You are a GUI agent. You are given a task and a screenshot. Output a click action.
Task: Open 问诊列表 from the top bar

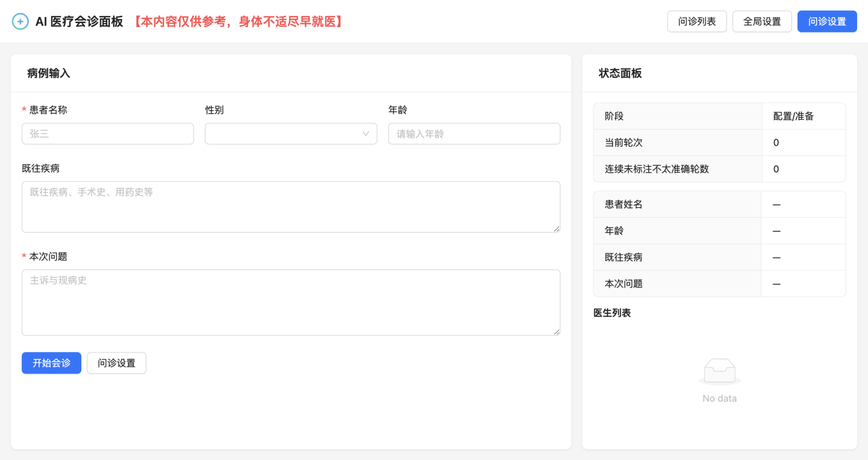coord(697,21)
